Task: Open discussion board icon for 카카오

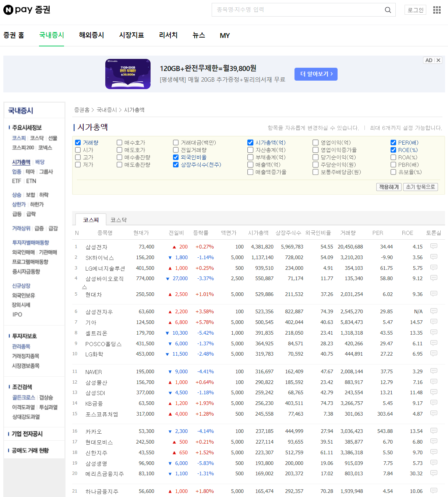Action: (x=434, y=431)
